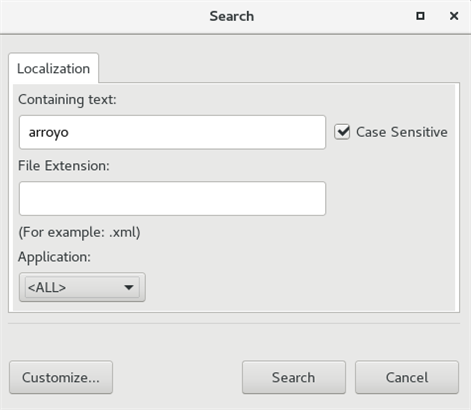Switch to the Localization tab

pos(53,69)
